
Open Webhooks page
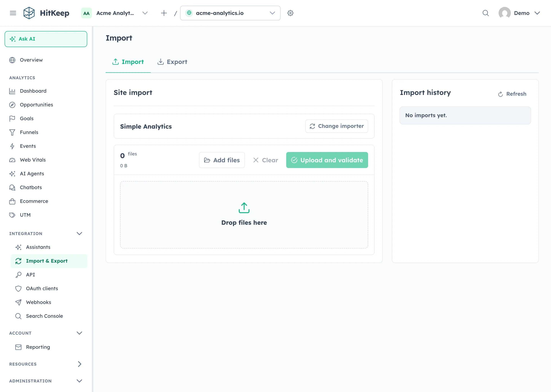point(49,302)
